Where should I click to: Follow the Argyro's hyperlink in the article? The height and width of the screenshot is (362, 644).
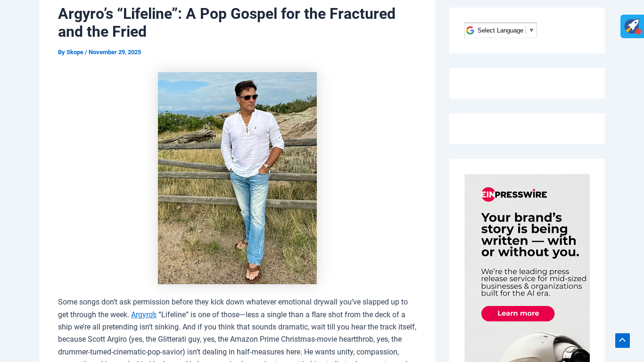(144, 315)
